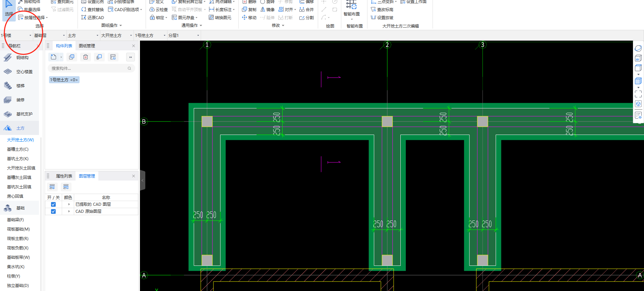Select 集水坑(K) in navigation
The height and width of the screenshot is (291, 644).
16,267
